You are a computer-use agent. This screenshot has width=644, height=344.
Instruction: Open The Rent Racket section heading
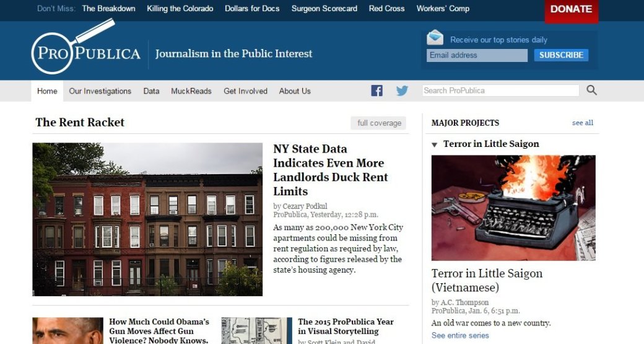[x=80, y=122]
